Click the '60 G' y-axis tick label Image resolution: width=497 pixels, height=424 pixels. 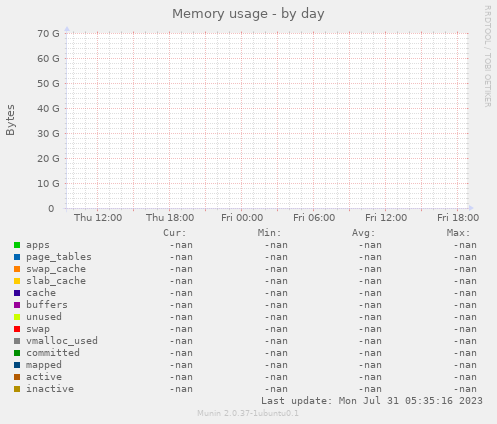(48, 59)
